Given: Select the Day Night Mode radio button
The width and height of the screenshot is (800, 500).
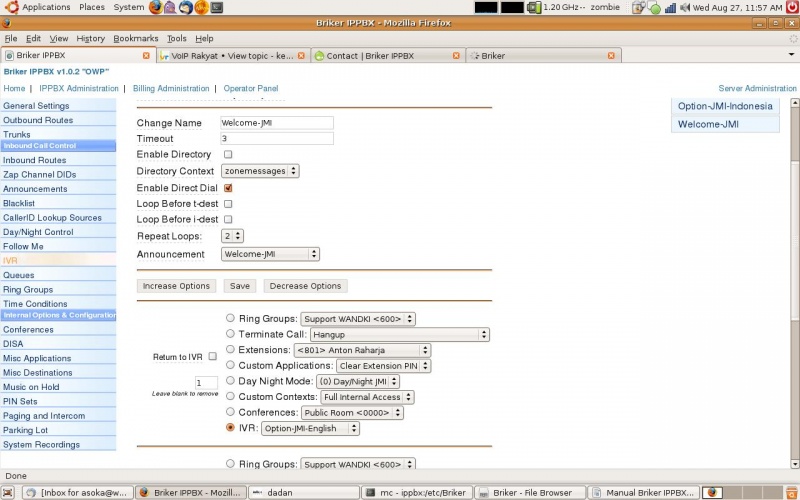Looking at the screenshot, I should [x=230, y=381].
